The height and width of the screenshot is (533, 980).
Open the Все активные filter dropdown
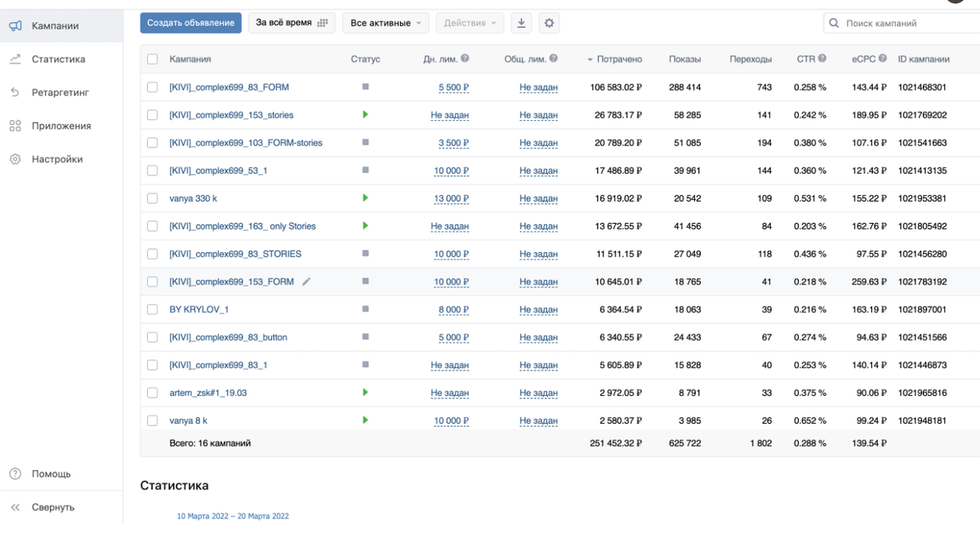[385, 23]
